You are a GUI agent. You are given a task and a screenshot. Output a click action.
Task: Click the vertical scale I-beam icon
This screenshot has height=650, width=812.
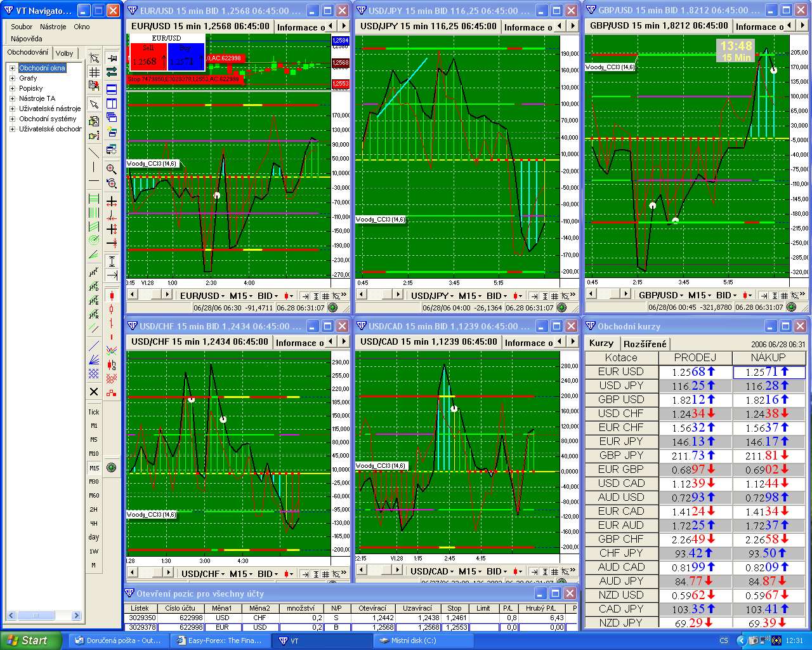[x=112, y=261]
